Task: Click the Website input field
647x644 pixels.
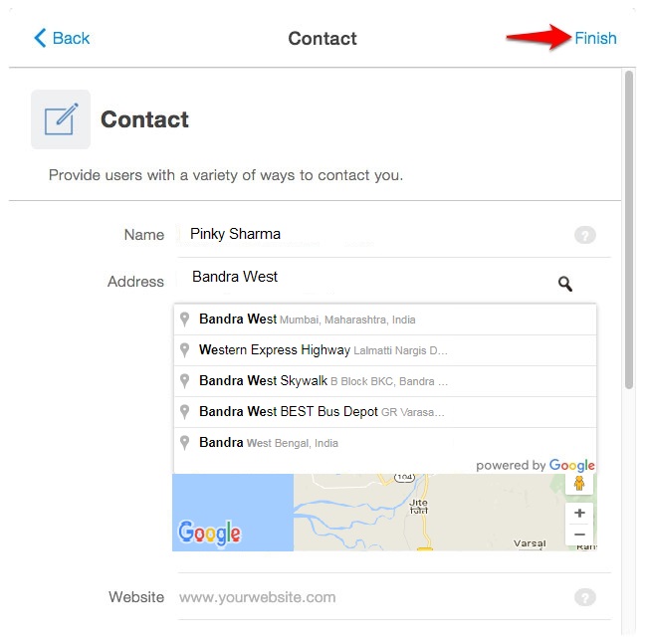Action: [x=373, y=597]
